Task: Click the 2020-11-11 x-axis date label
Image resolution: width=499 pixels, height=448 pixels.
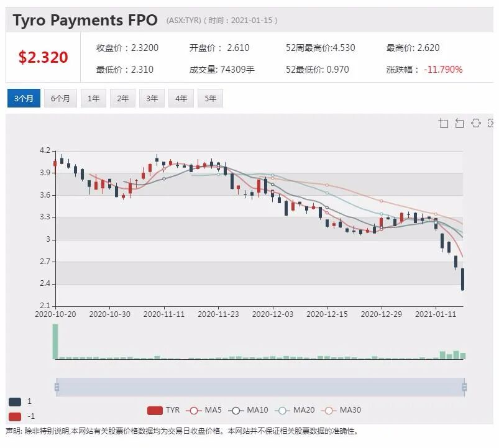Action: tap(164, 314)
